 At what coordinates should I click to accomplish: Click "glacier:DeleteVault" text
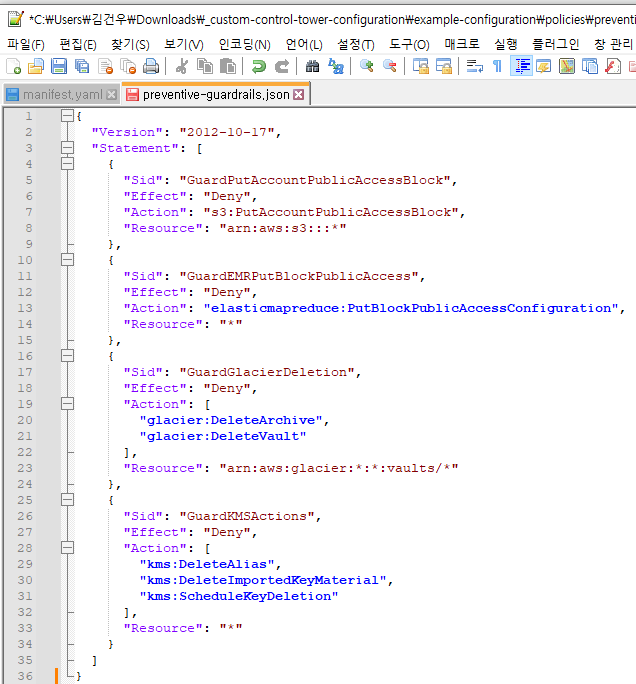coord(223,436)
